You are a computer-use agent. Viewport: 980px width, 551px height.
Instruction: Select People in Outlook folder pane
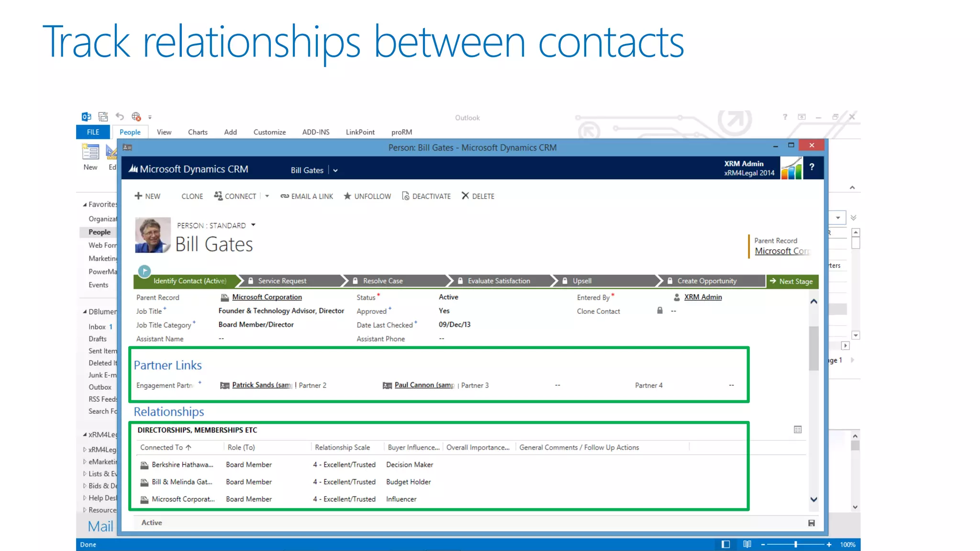pyautogui.click(x=99, y=232)
